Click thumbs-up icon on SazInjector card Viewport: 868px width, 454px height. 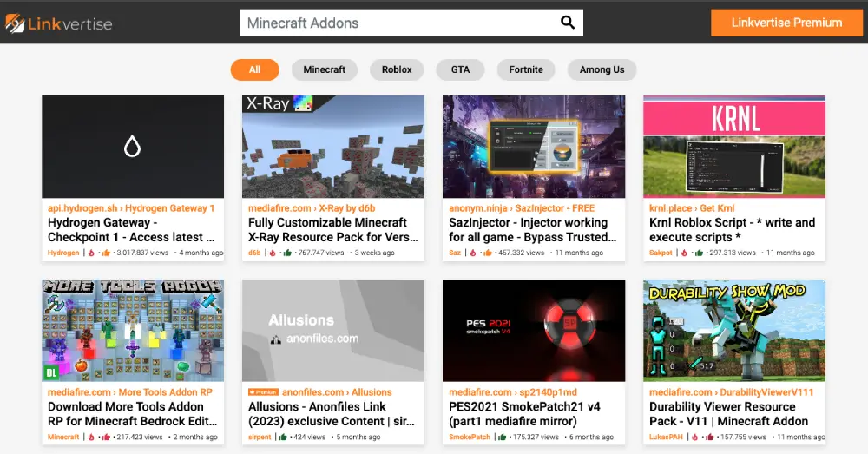(487, 253)
